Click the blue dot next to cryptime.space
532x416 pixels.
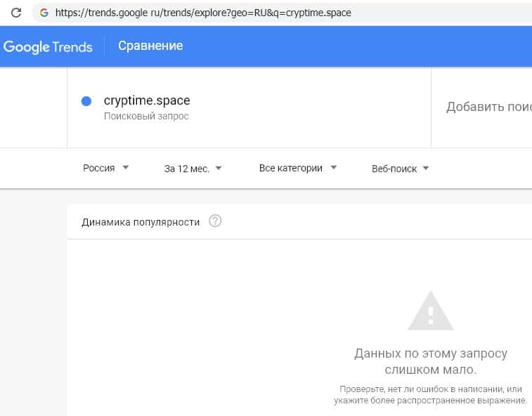(86, 101)
